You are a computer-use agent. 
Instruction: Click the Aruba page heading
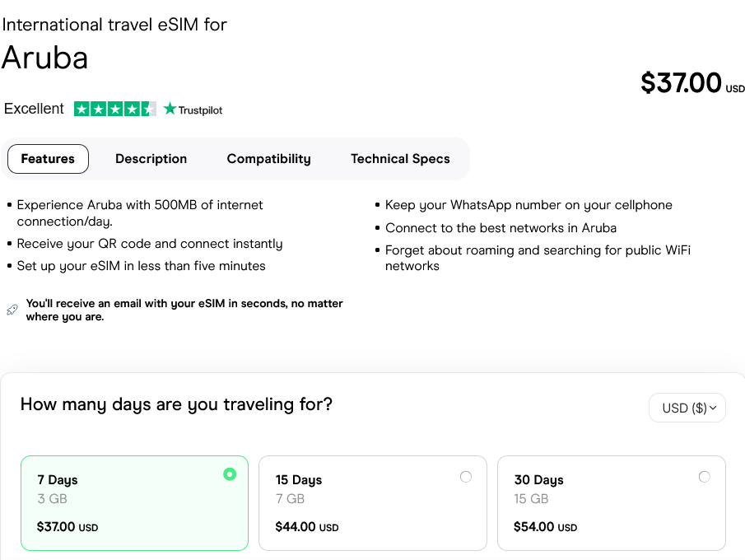click(x=44, y=57)
